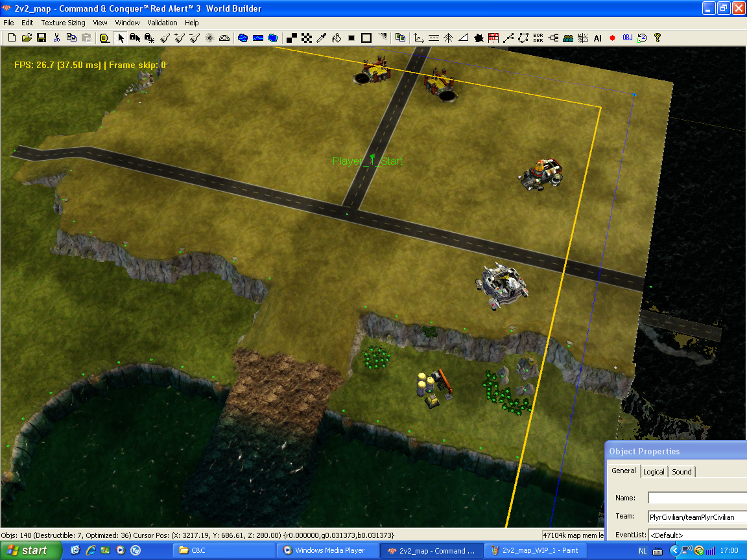
Task: Click the NL language indicator in tray
Action: pos(643,551)
